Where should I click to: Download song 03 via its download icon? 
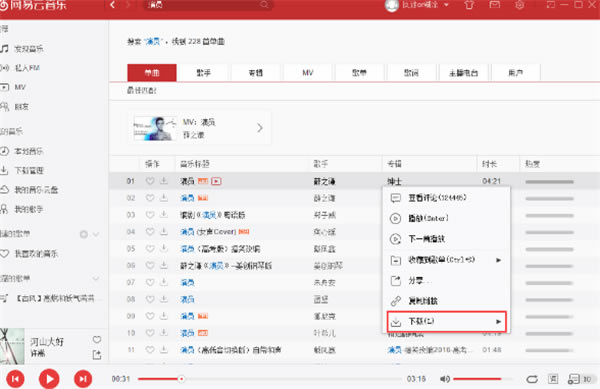click(x=164, y=215)
